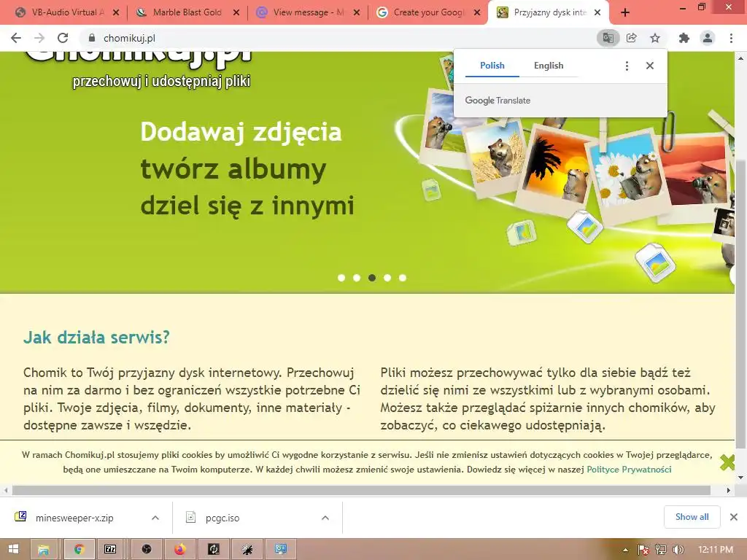Screen dimensions: 747x560
Task: Dismiss the cookie notice green X
Action: pyautogui.click(x=727, y=462)
